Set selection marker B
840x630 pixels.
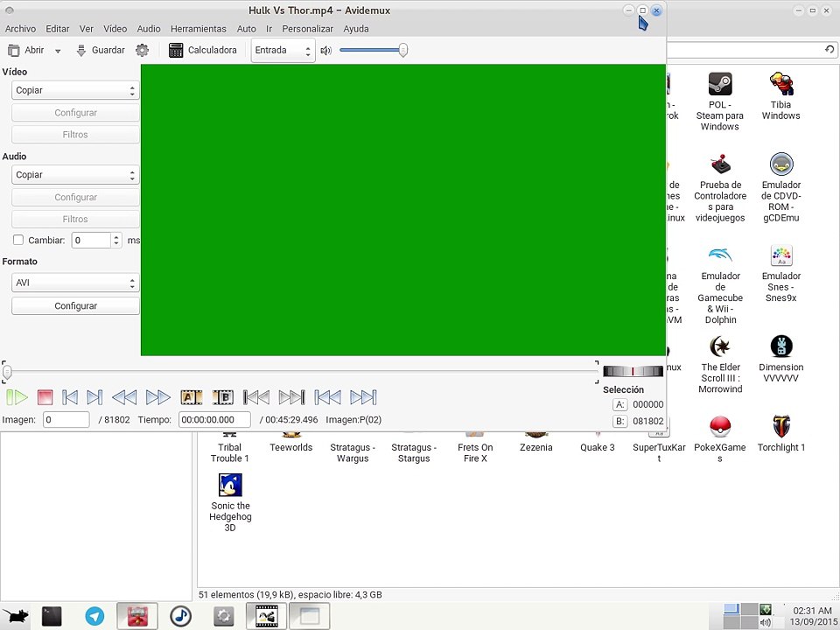coord(223,397)
